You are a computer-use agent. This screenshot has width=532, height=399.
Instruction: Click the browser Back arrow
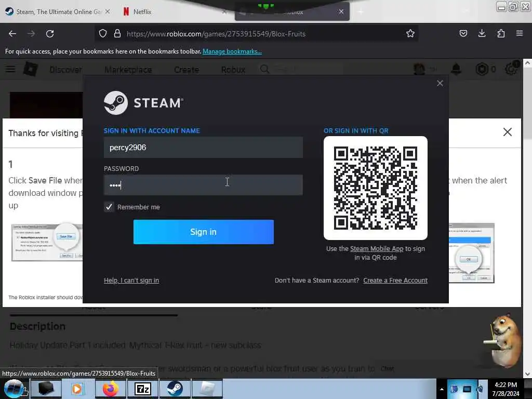12,34
